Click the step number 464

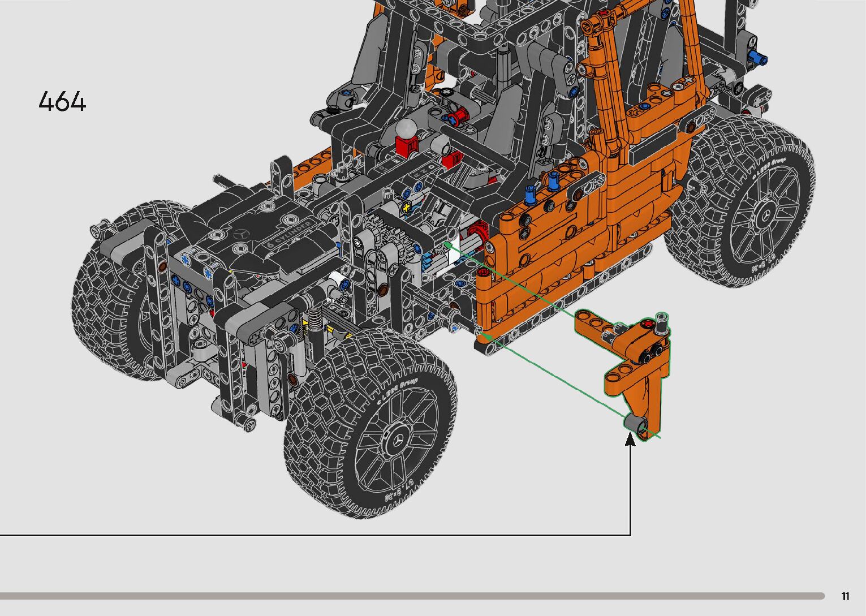[x=62, y=102]
